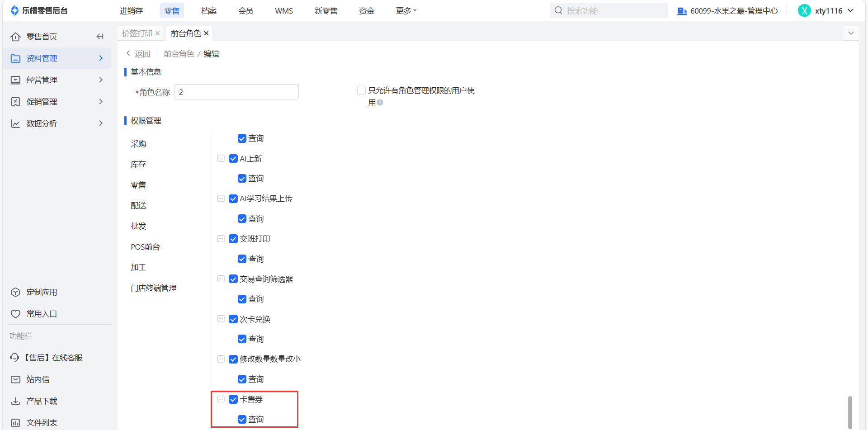The height and width of the screenshot is (430, 868).
Task: Expand the 数据分析 submenu arrow
Action: (101, 123)
